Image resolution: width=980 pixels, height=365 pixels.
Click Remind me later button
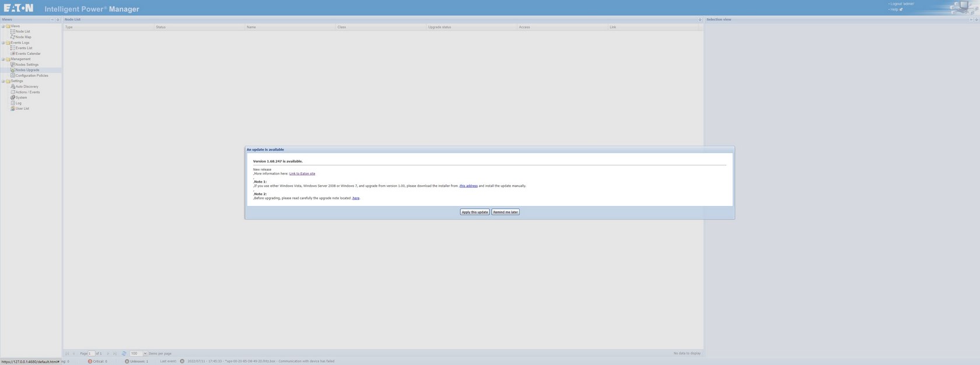click(505, 212)
